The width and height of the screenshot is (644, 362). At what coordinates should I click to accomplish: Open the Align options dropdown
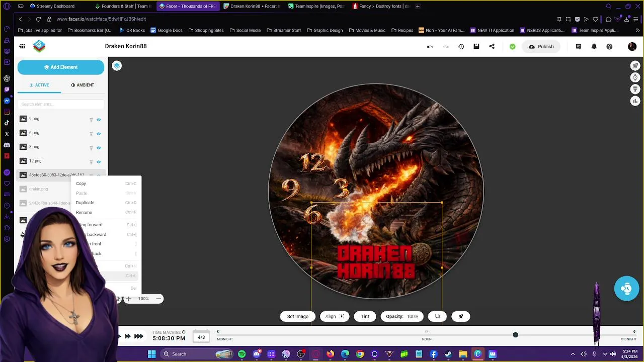click(x=335, y=316)
